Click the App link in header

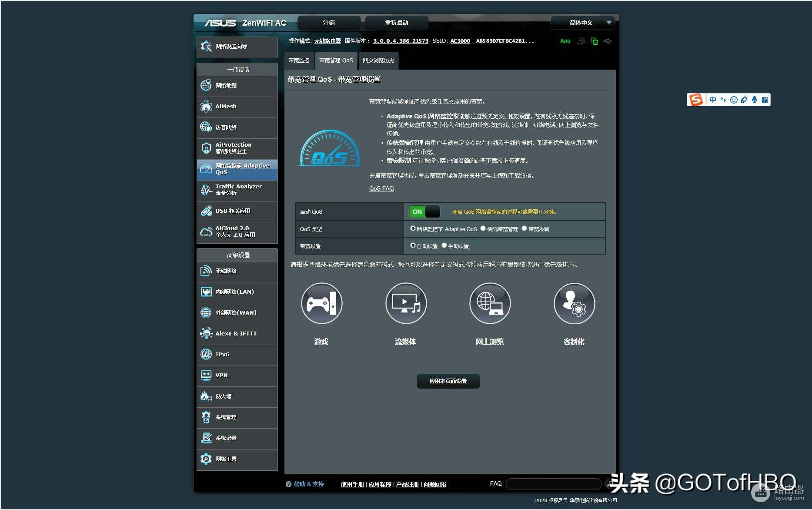[565, 41]
